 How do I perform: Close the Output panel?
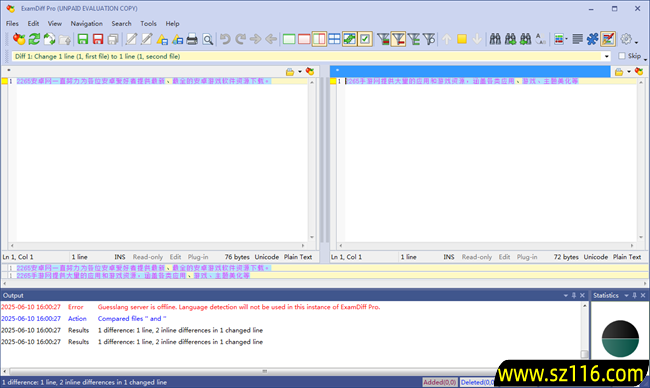[x=582, y=296]
